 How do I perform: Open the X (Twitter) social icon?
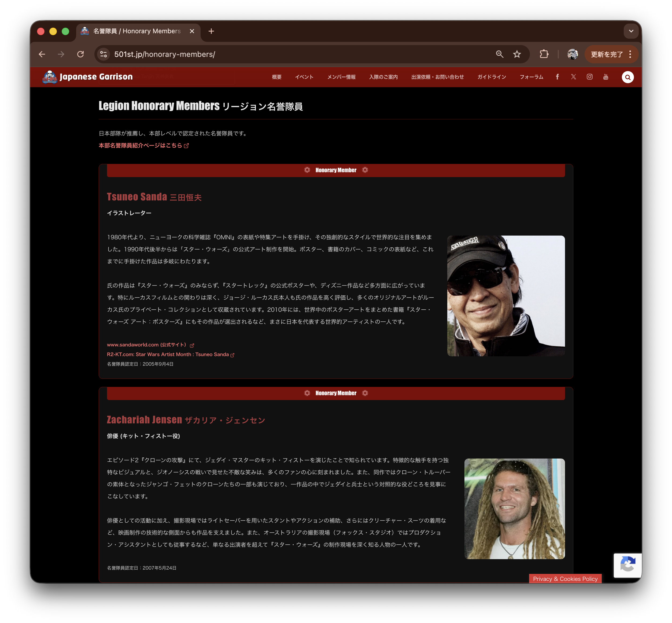point(573,77)
